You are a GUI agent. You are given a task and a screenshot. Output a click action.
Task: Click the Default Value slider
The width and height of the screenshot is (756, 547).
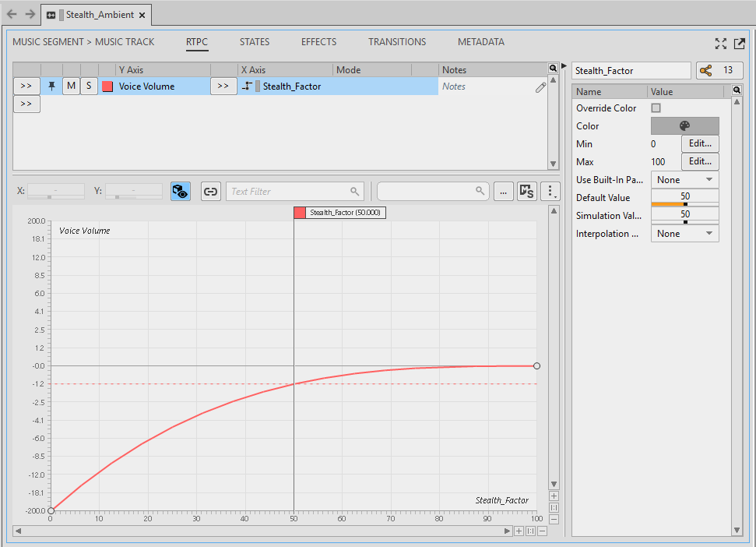tap(684, 198)
